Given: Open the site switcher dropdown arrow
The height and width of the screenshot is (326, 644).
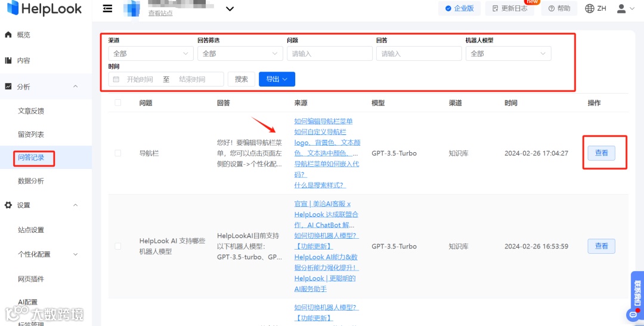Looking at the screenshot, I should click(230, 8).
